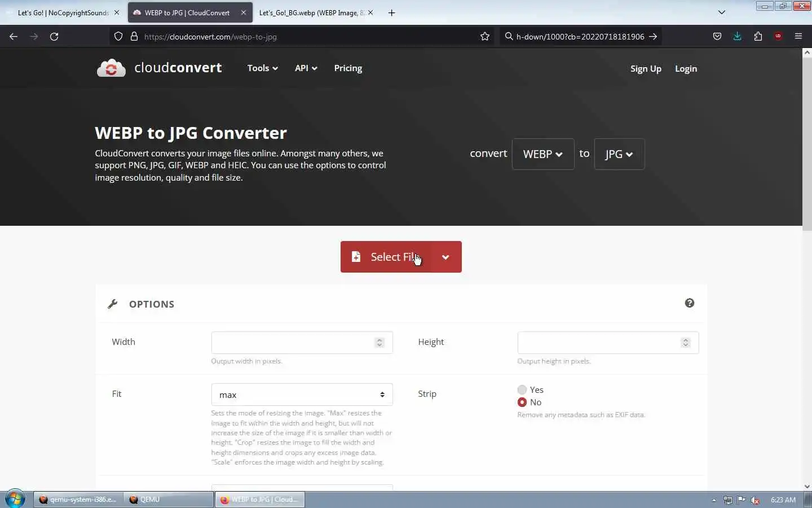
Task: Open the Fit max combo box
Action: [302, 395]
